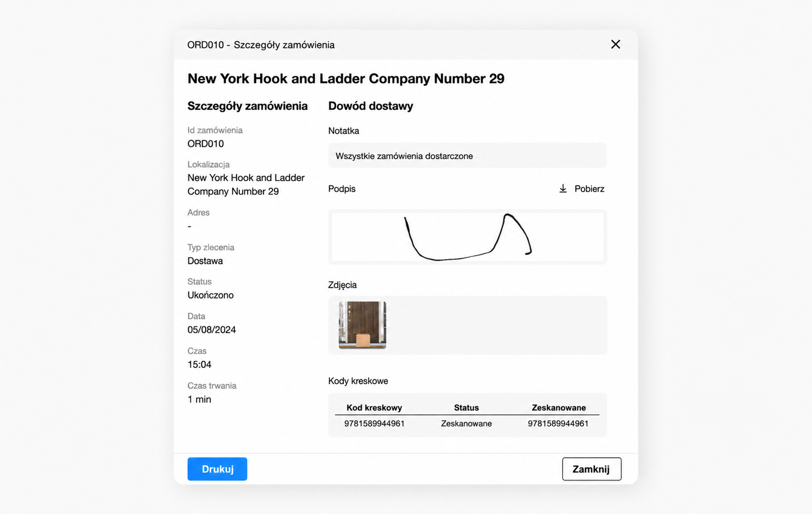Click the Zeskanowane column header
The height and width of the screenshot is (514, 812).
tap(559, 407)
